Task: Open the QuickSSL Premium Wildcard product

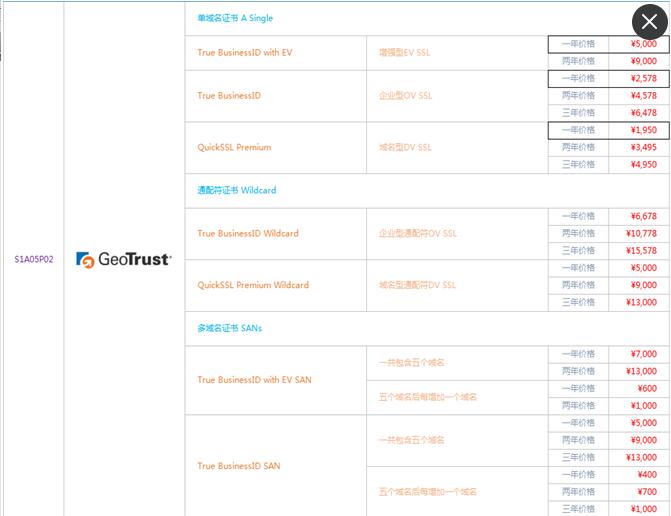Action: (x=253, y=285)
